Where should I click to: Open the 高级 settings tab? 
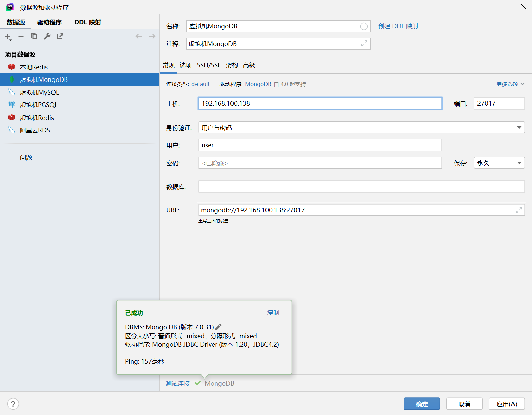point(249,65)
